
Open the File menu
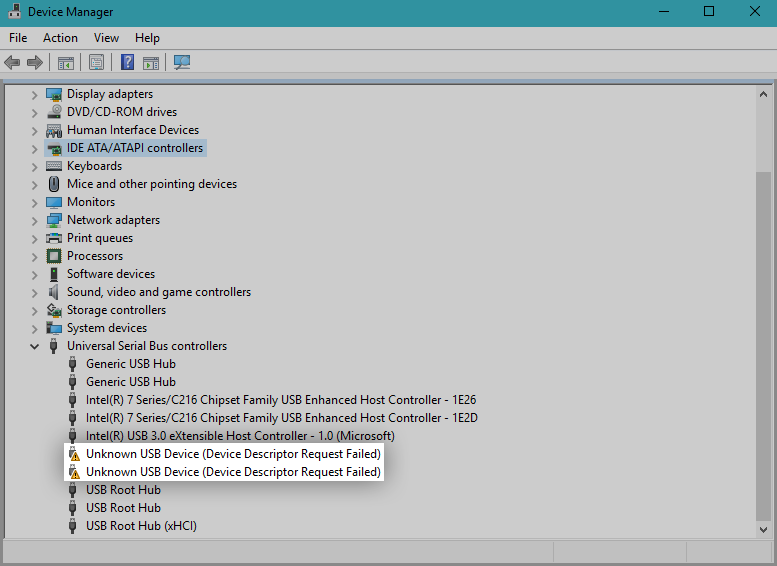coord(18,38)
